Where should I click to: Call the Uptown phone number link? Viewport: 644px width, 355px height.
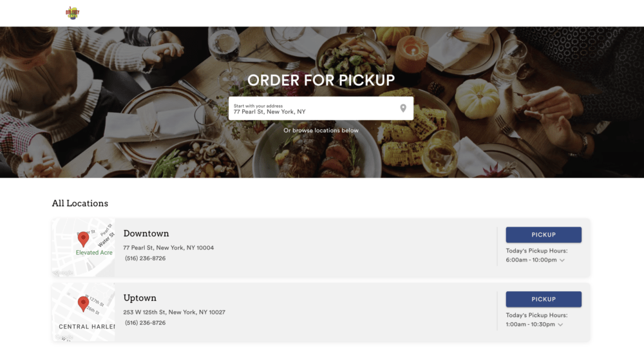pyautogui.click(x=146, y=323)
